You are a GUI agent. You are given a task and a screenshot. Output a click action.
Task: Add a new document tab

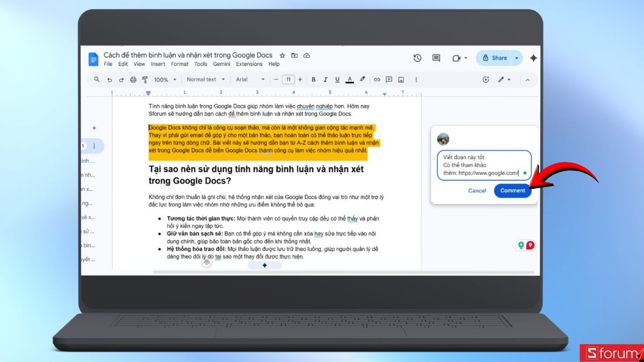(x=94, y=128)
